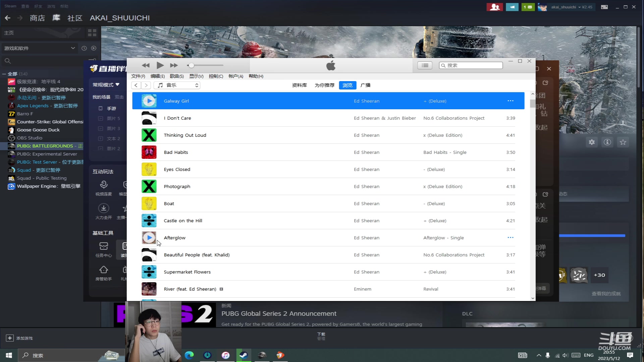Open the 帐户(A) menu in iTunes
644x362 pixels.
coord(236,76)
